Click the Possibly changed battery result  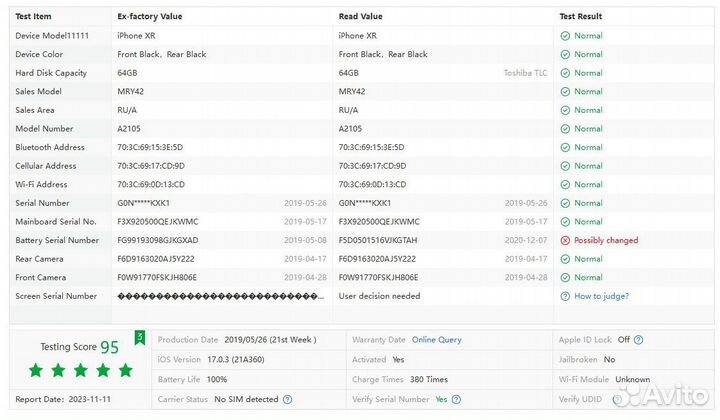click(606, 240)
